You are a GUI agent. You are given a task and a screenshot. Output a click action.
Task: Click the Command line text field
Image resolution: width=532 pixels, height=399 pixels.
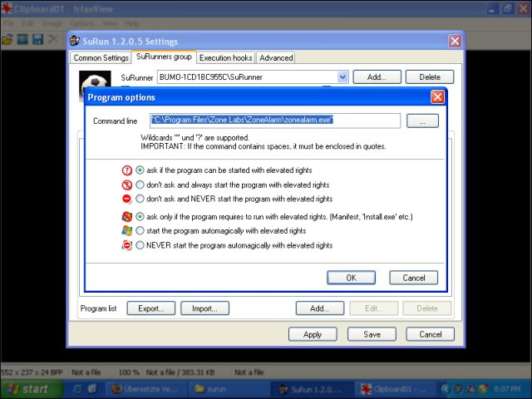pos(275,121)
